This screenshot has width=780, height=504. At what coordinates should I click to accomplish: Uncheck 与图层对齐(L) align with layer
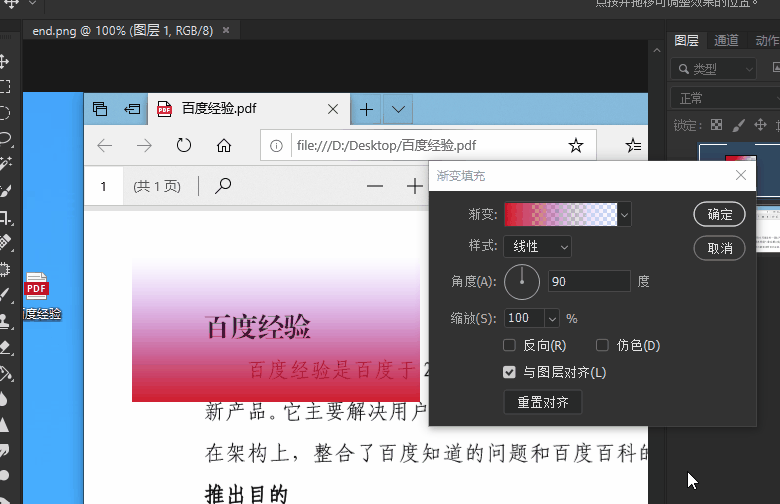click(x=509, y=372)
